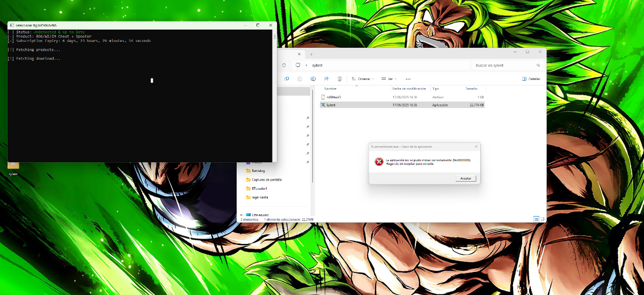This screenshot has width=644, height=295.
Task: Collapse the 'Este equipo' tree chevron
Action: coord(241,215)
